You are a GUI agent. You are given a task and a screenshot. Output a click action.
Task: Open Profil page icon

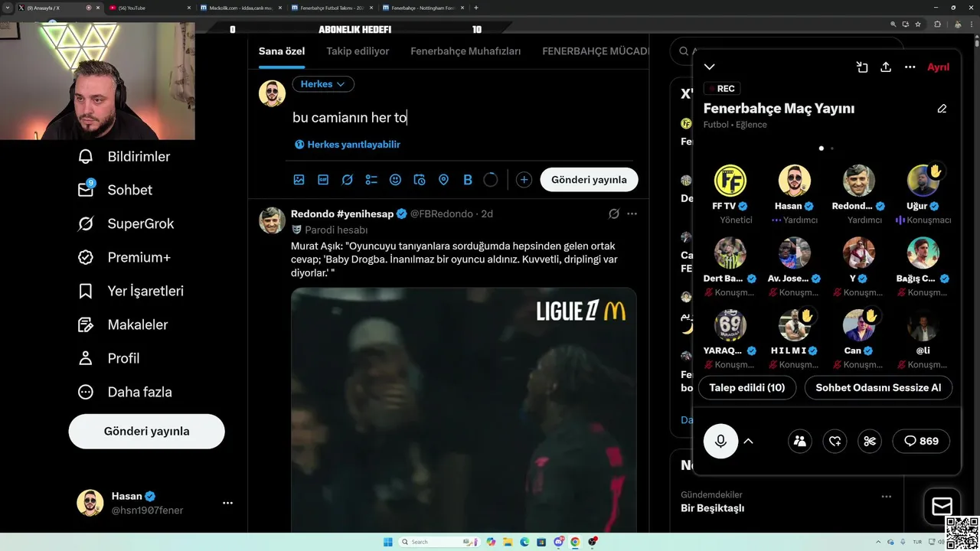pyautogui.click(x=86, y=358)
